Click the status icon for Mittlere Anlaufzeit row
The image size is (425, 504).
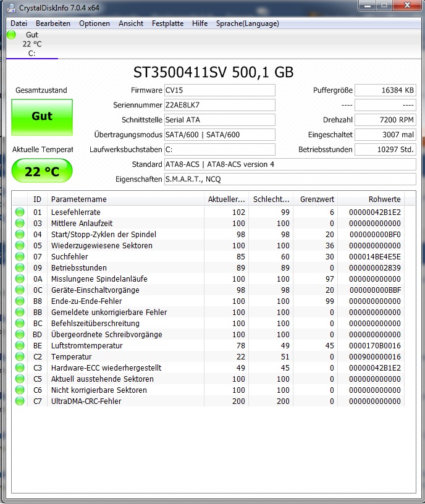point(20,223)
